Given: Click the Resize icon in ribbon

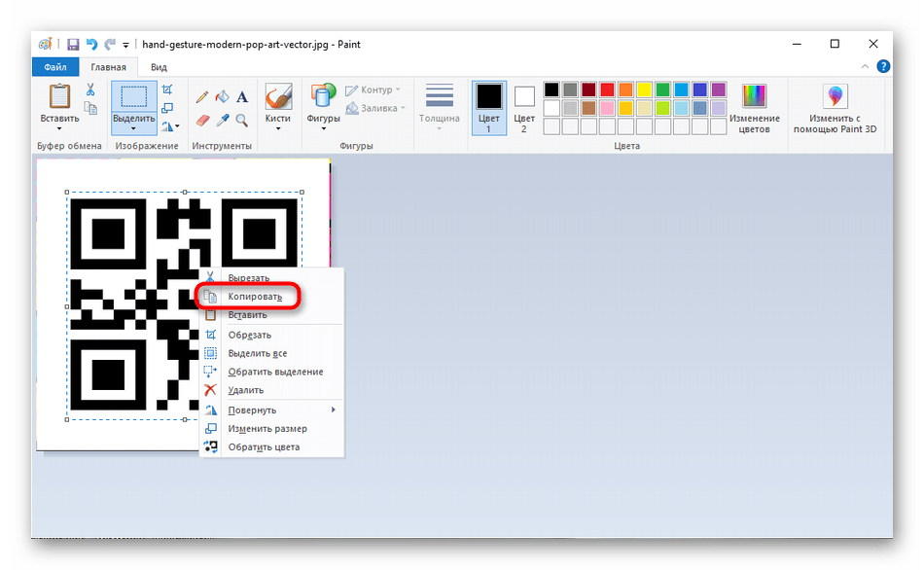Looking at the screenshot, I should coord(167,108).
